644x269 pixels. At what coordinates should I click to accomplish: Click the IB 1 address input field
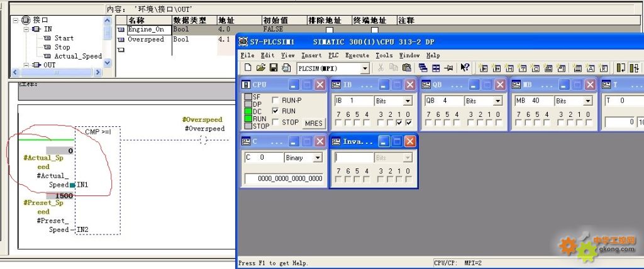pyautogui.click(x=353, y=101)
